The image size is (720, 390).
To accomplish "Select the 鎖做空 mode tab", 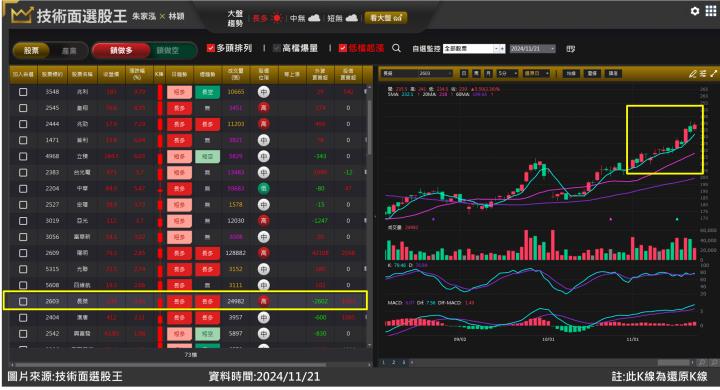I will pos(168,51).
